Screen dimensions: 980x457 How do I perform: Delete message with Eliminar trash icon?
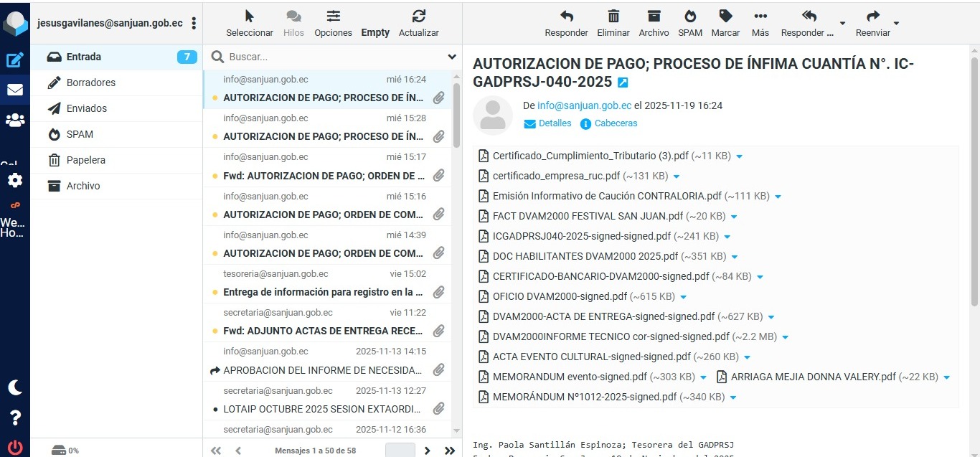pos(613,23)
